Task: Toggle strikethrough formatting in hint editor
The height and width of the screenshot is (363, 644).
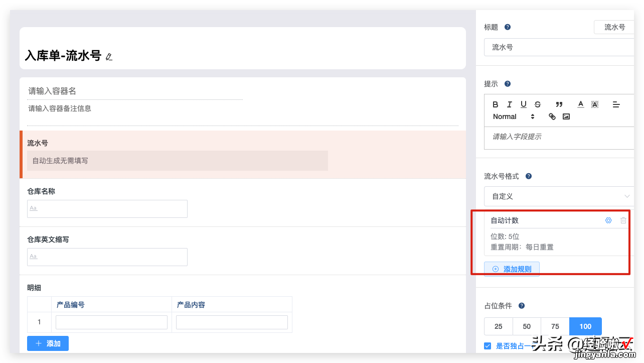Action: click(538, 104)
